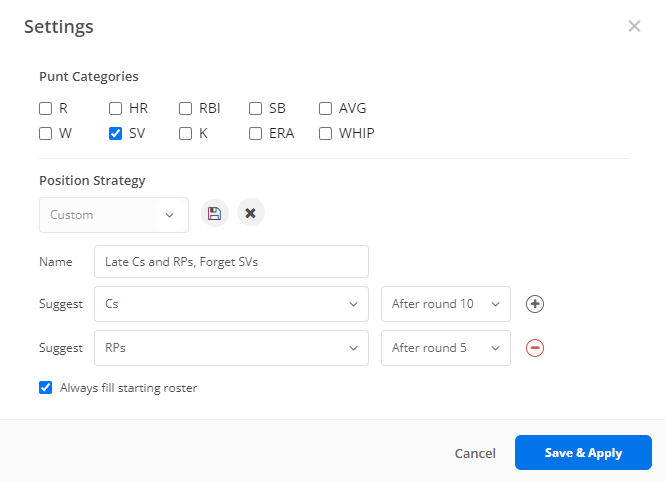
Task: Expand the RPs suggest dropdown
Action: point(230,348)
